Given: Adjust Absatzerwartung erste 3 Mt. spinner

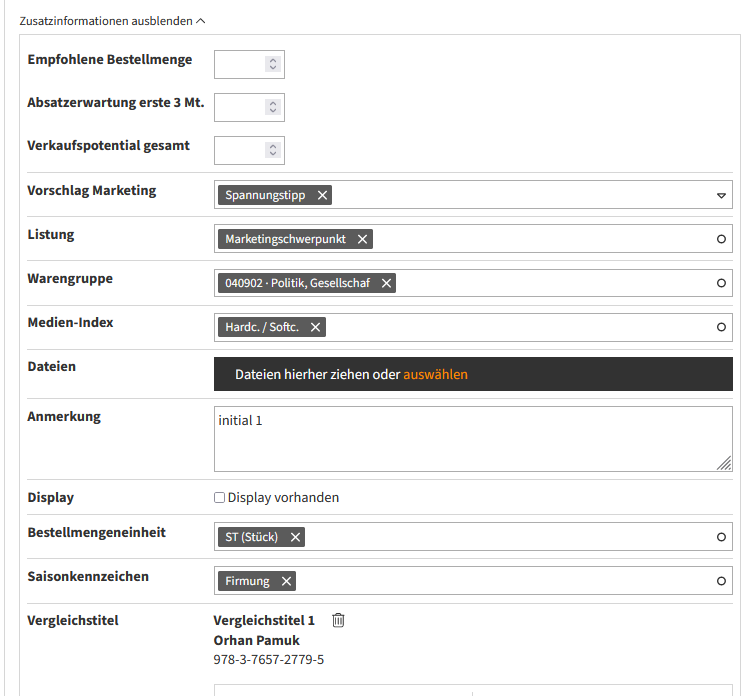Looking at the screenshot, I should 272,107.
